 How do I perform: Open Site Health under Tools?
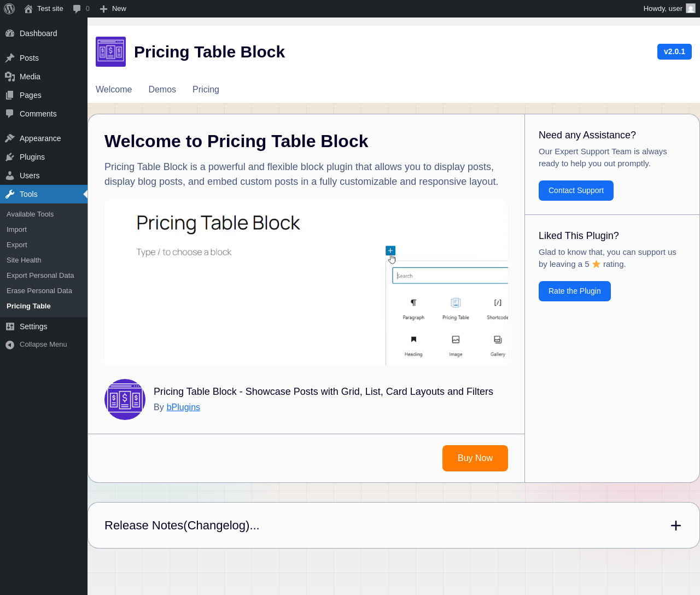pyautogui.click(x=24, y=260)
